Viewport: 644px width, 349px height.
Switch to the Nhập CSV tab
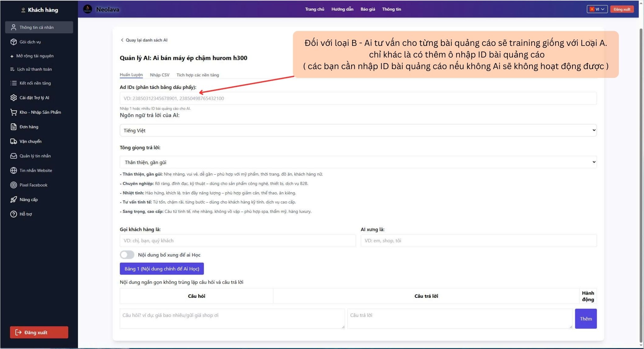[160, 75]
